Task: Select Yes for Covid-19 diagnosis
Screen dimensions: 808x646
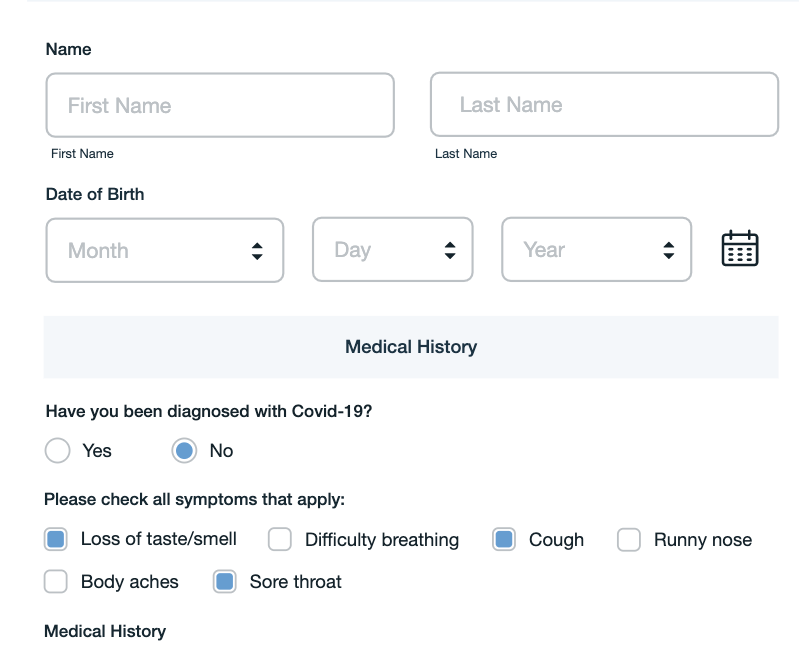Action: point(58,451)
